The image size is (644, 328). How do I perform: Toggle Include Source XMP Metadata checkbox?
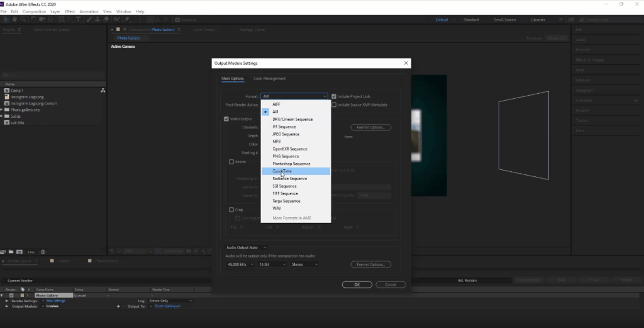point(334,105)
